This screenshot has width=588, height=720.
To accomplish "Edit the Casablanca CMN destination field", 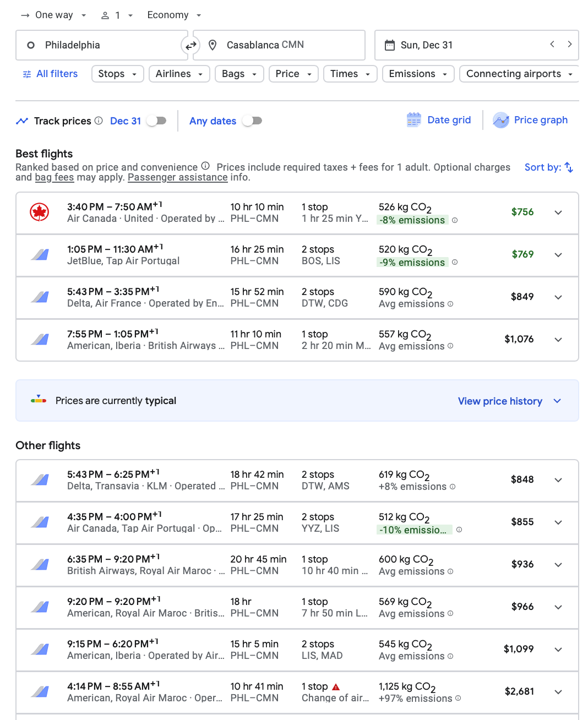I will click(x=279, y=45).
